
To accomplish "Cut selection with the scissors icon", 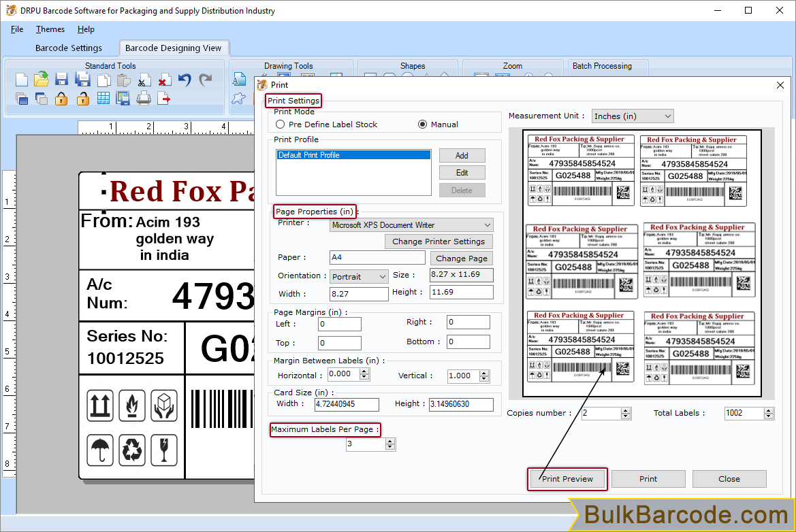I will pyautogui.click(x=144, y=80).
